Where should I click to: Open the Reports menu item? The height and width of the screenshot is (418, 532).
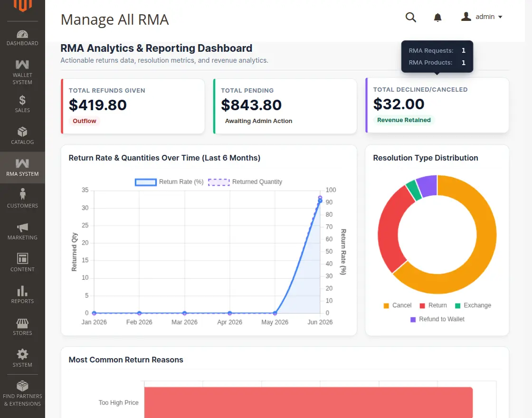(x=22, y=294)
